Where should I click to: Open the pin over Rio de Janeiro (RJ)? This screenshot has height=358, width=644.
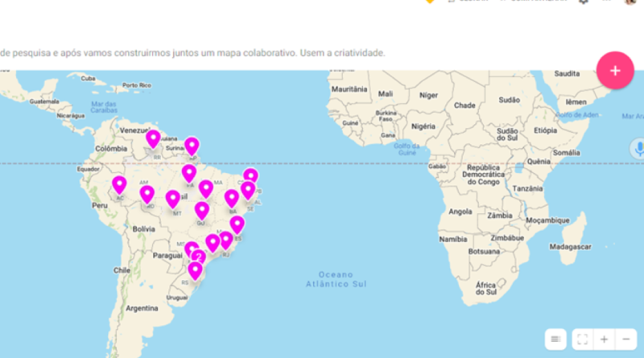point(225,239)
